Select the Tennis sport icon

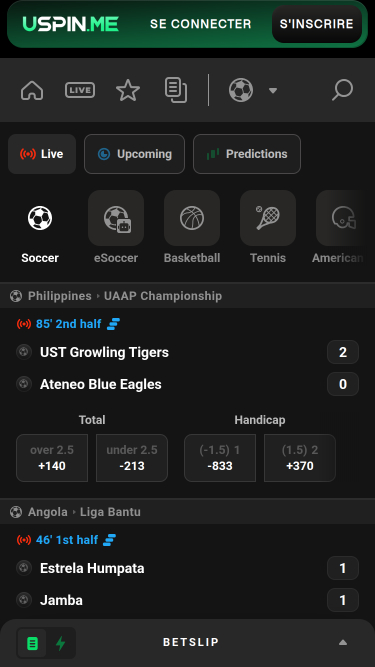(268, 218)
